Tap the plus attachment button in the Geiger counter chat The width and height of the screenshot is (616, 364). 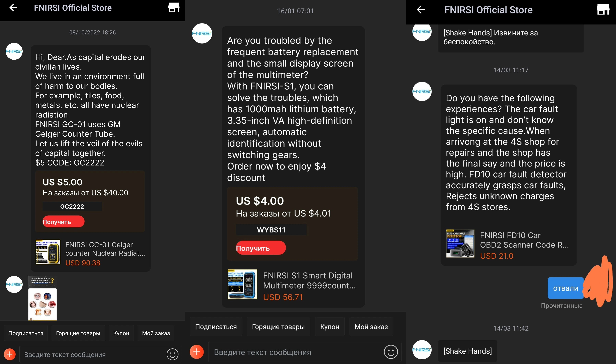[10, 354]
